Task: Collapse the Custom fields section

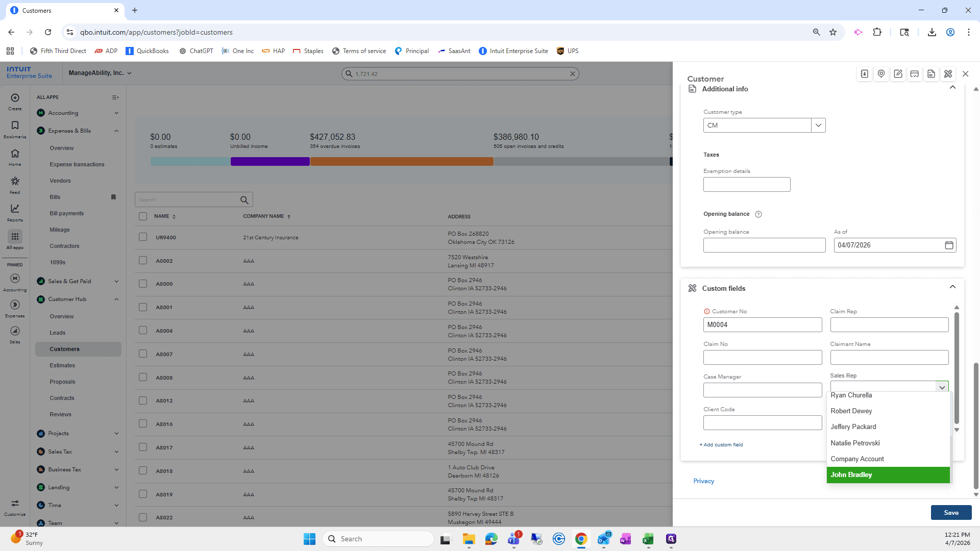Action: (952, 287)
